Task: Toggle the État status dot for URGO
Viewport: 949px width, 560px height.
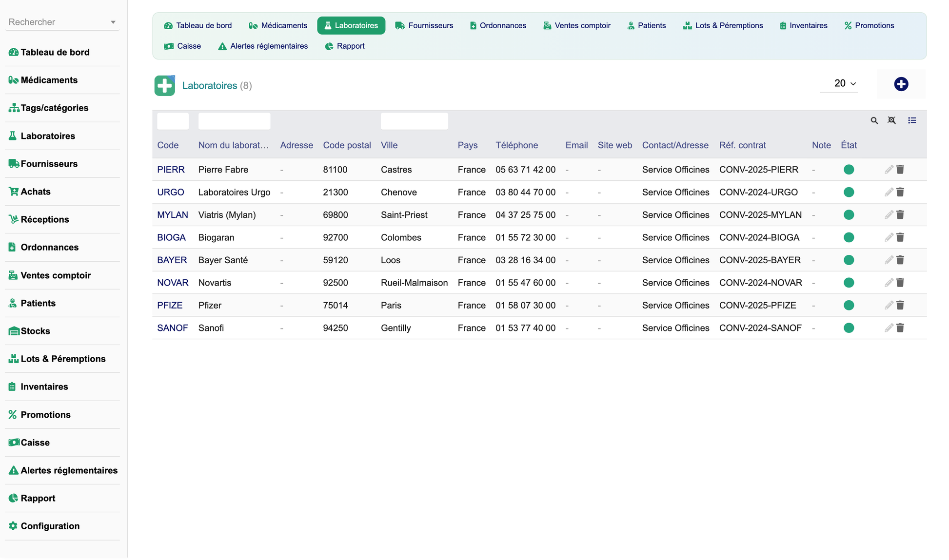Action: pyautogui.click(x=849, y=192)
